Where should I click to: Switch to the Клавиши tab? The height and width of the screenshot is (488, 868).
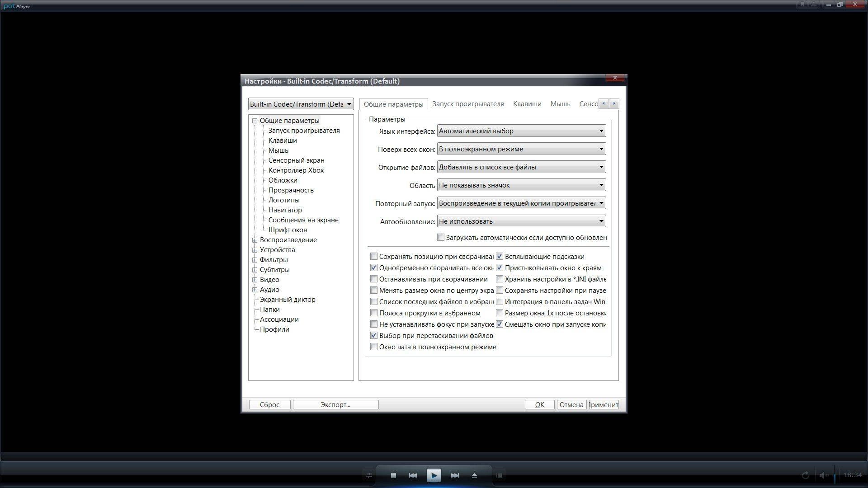pyautogui.click(x=527, y=104)
